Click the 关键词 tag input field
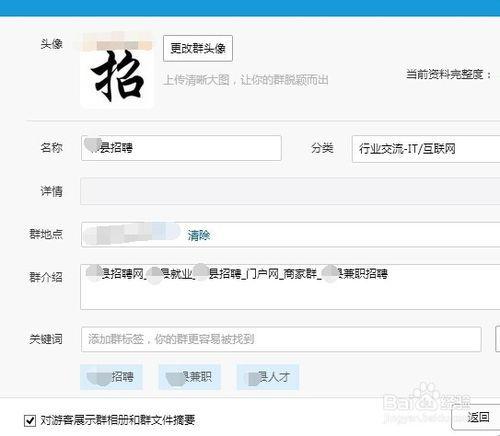Image resolution: width=500 pixels, height=436 pixels. (x=281, y=339)
